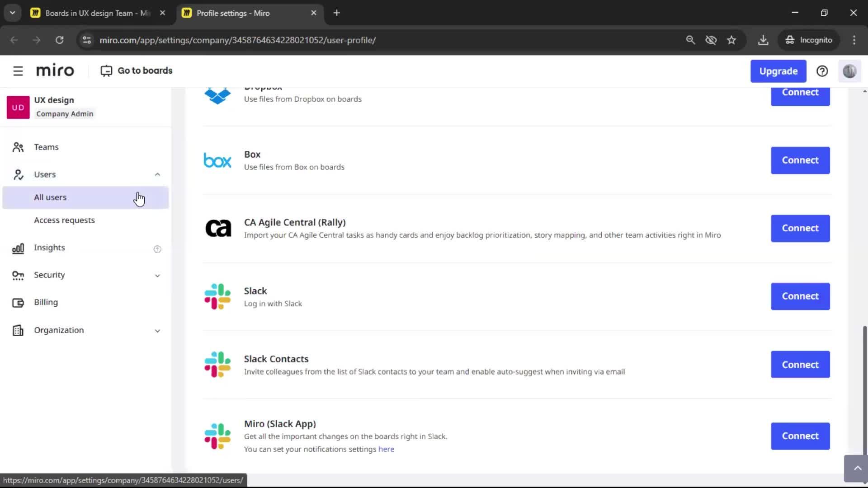Click the UD company avatar

point(18,108)
